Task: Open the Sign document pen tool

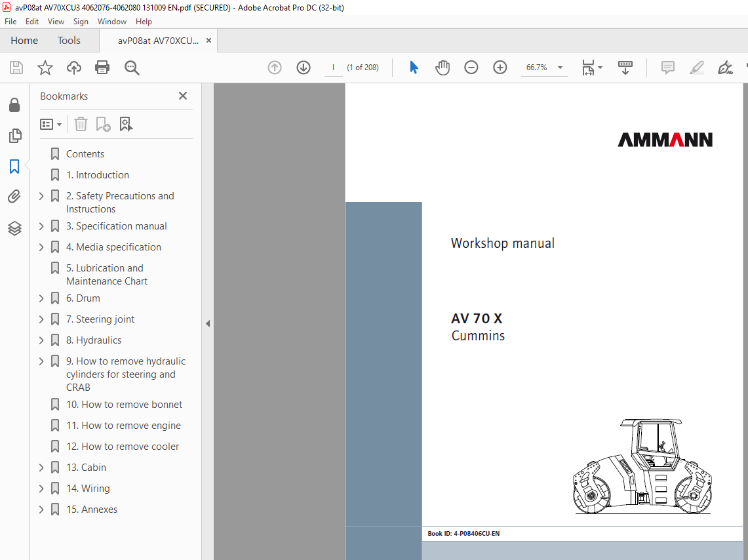Action: [725, 68]
